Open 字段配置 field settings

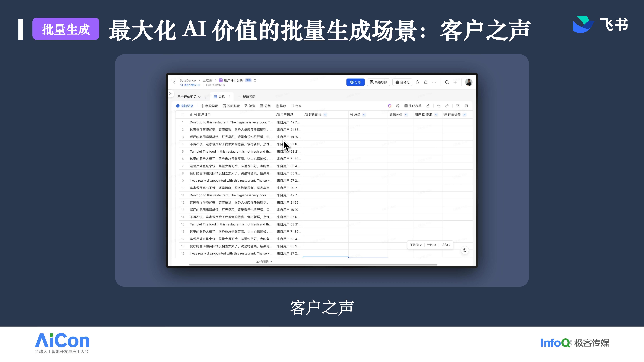point(209,106)
